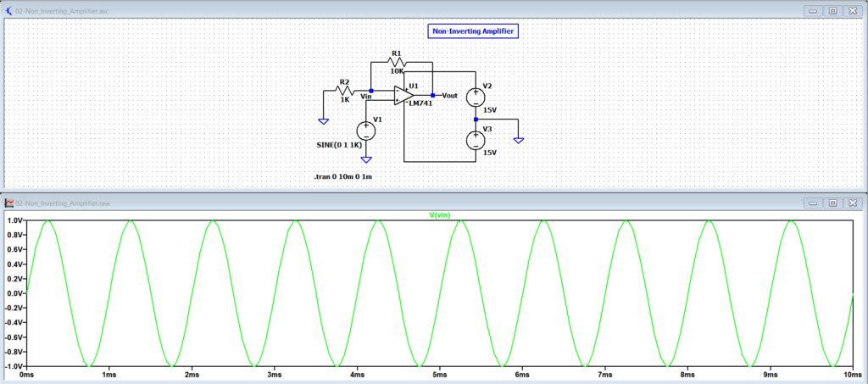Click the 5ms mark on time axis
Viewport: 868px width, 384px height.
coord(438,374)
